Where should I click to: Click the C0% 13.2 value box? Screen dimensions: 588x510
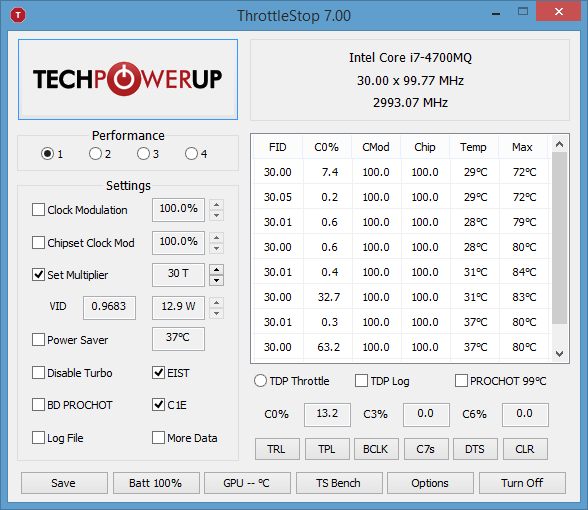pyautogui.click(x=327, y=415)
